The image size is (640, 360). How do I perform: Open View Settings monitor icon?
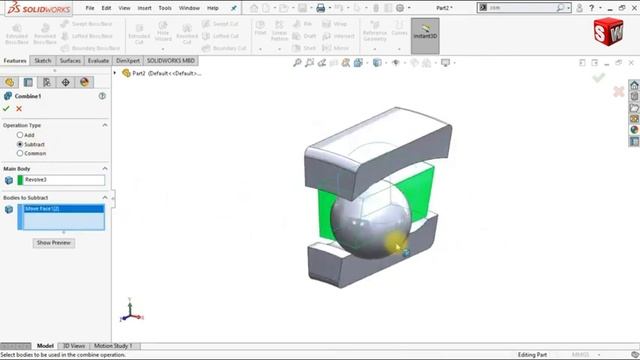445,62
